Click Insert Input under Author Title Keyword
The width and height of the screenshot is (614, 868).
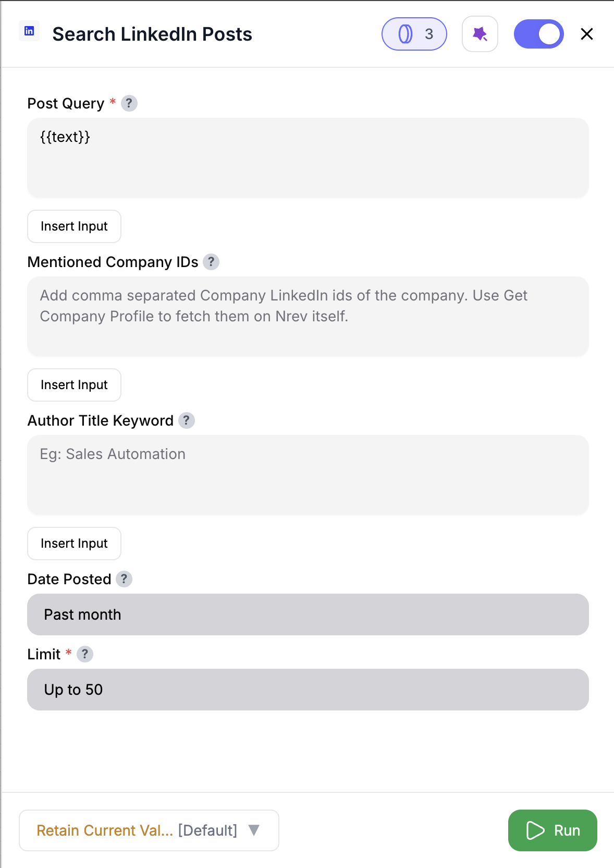(74, 544)
